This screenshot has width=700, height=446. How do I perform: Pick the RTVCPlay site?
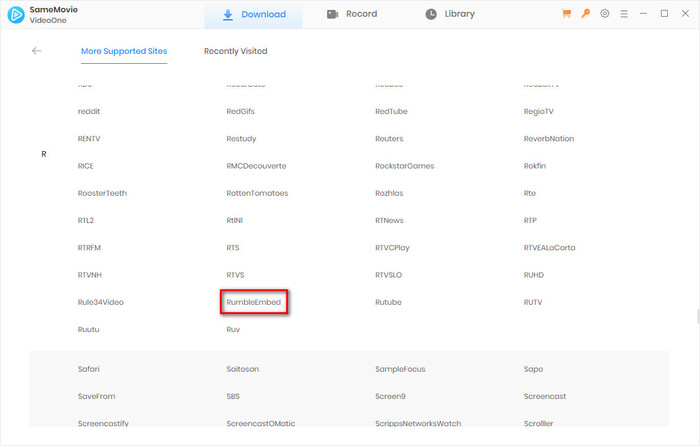(392, 248)
